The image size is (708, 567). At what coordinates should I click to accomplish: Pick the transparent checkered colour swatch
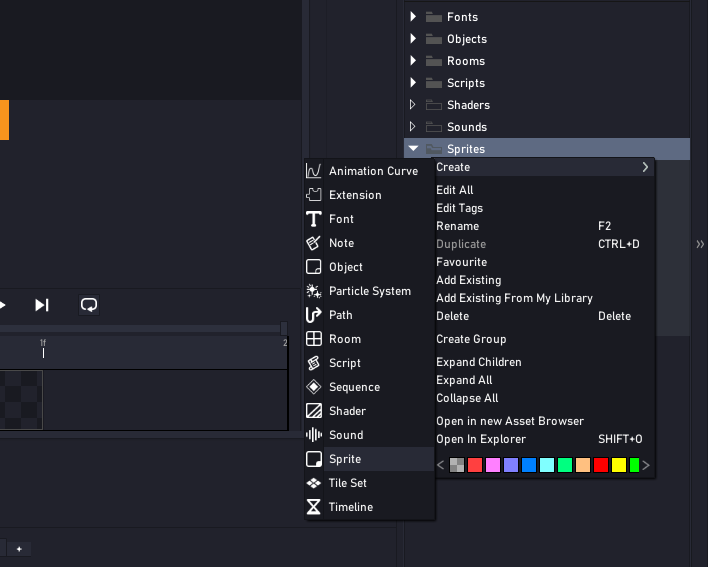[457, 465]
